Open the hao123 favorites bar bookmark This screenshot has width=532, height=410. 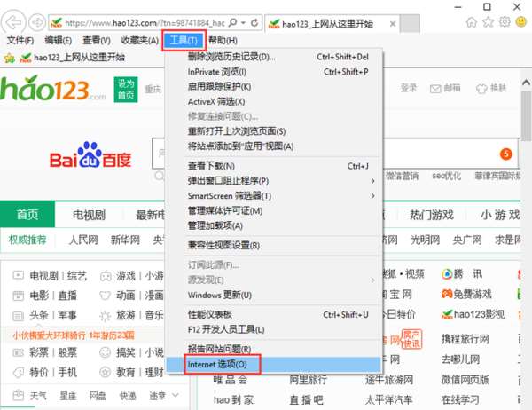pyautogui.click(x=73, y=58)
